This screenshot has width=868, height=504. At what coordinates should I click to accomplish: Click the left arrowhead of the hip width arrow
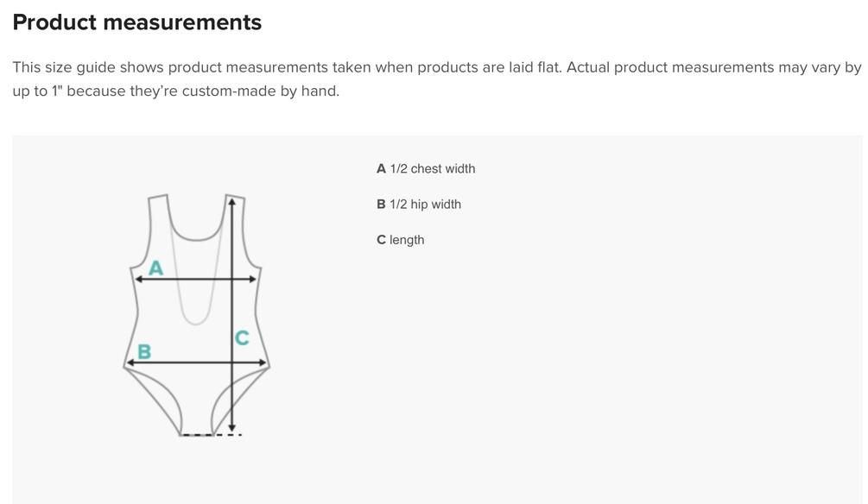point(130,363)
